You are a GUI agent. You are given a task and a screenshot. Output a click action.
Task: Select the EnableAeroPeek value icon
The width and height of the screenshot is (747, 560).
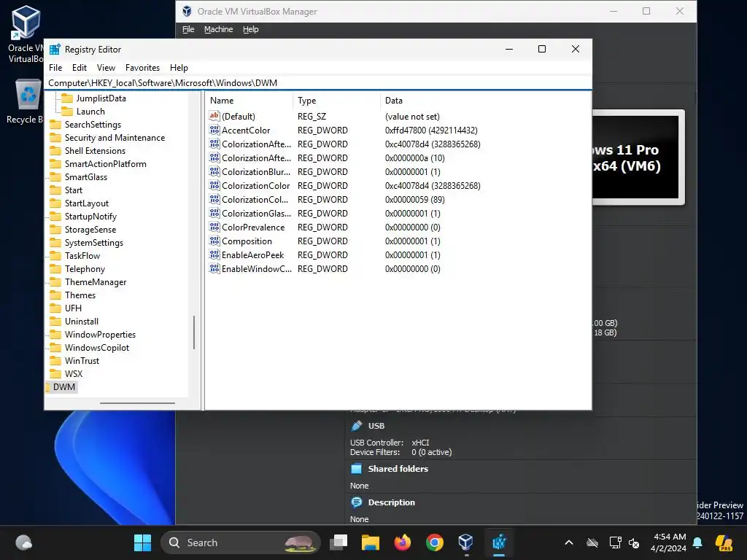214,254
